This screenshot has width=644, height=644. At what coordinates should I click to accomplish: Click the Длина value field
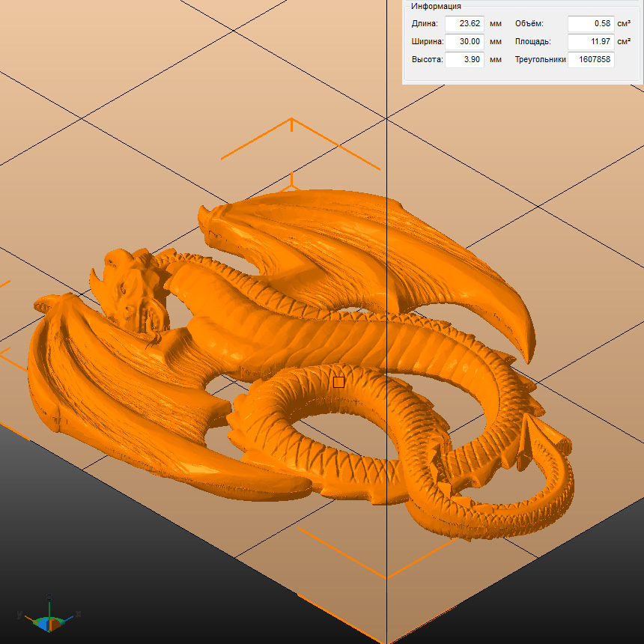(464, 23)
